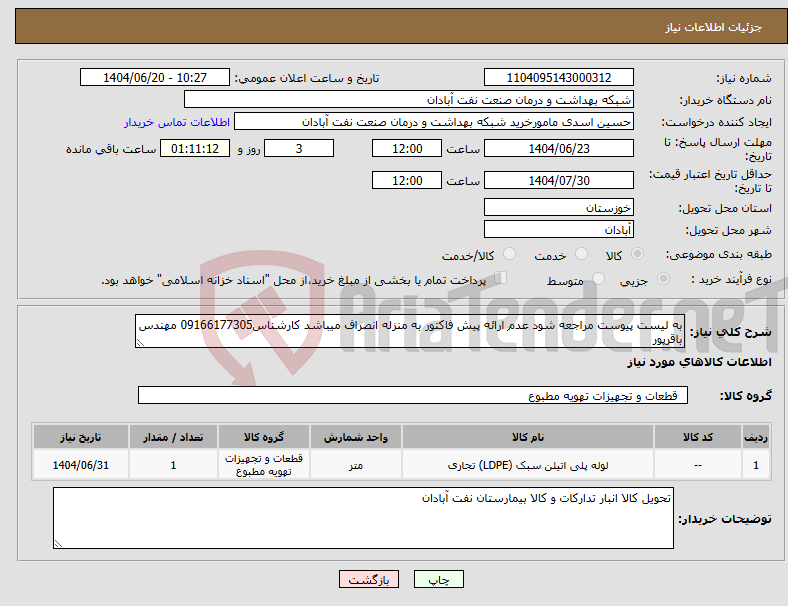Click the جزئیات اطلاعات نیاز header title

[x=714, y=27]
